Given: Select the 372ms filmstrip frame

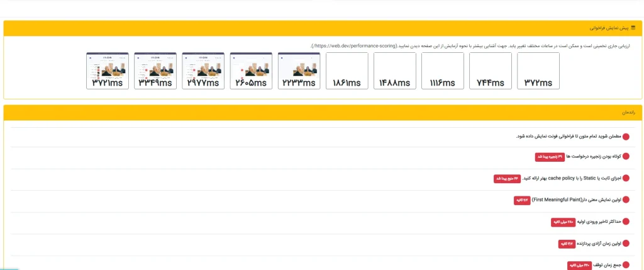Looking at the screenshot, I should pyautogui.click(x=538, y=72).
